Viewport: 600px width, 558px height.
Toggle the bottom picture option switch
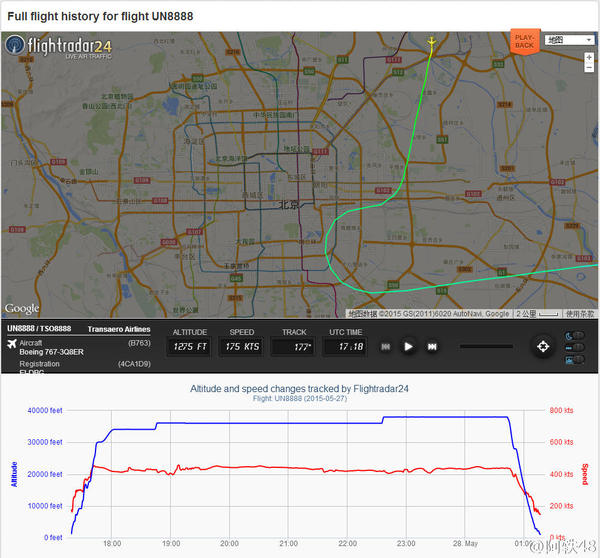579,361
